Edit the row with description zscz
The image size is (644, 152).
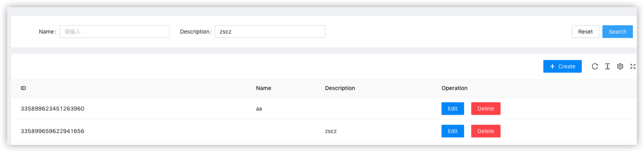[x=453, y=131]
